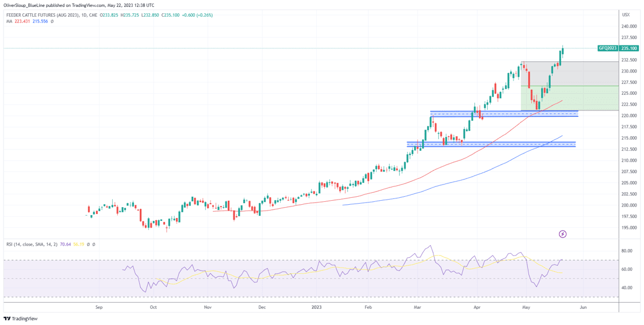This screenshot has height=325, width=644.
Task: Click the Dec label on time axis
Action: 261,307
